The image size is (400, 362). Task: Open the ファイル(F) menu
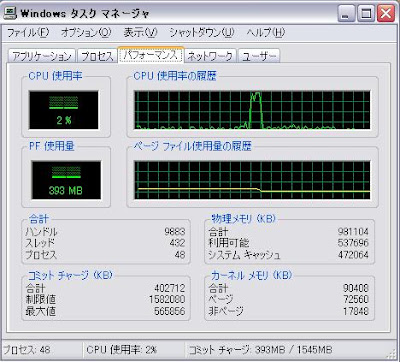[x=28, y=33]
